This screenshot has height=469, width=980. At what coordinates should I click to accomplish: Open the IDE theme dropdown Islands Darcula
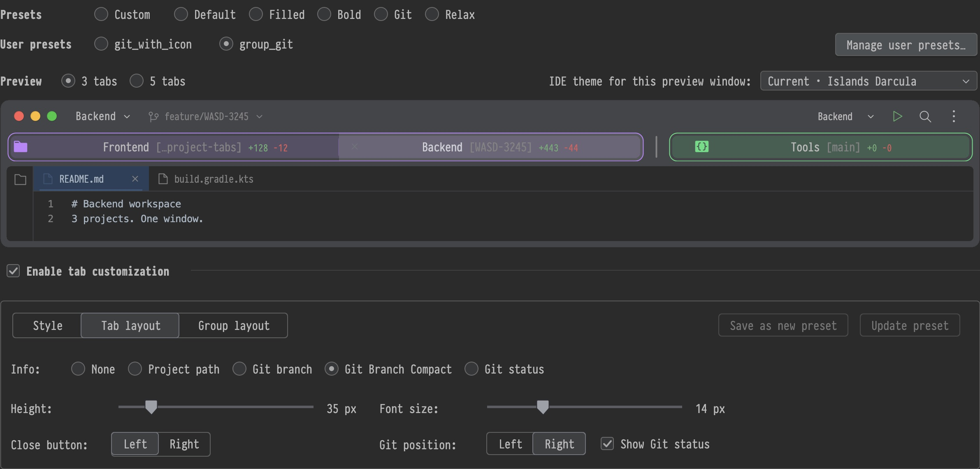click(868, 81)
